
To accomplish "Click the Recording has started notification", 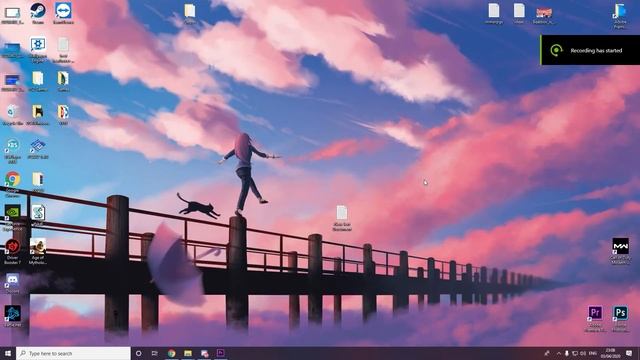I will [x=590, y=50].
